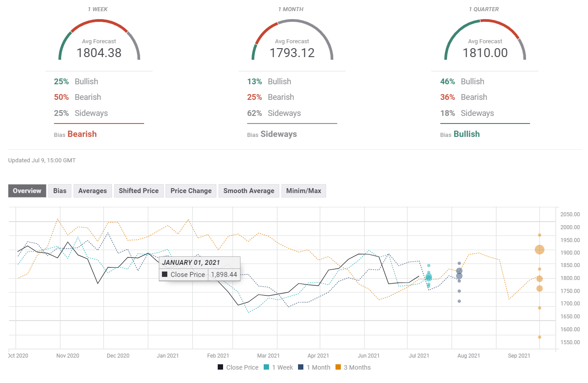Switch to Smooth Average view
The image size is (588, 383).
point(248,191)
